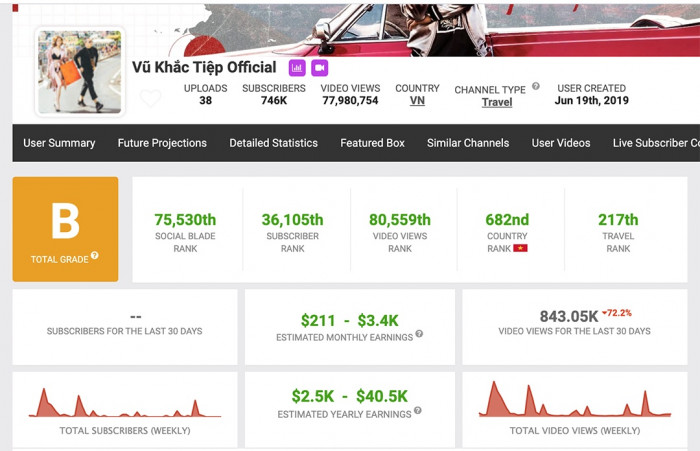Click the purple video camera icon
Screen dimensions: 700x451
[x=320, y=68]
